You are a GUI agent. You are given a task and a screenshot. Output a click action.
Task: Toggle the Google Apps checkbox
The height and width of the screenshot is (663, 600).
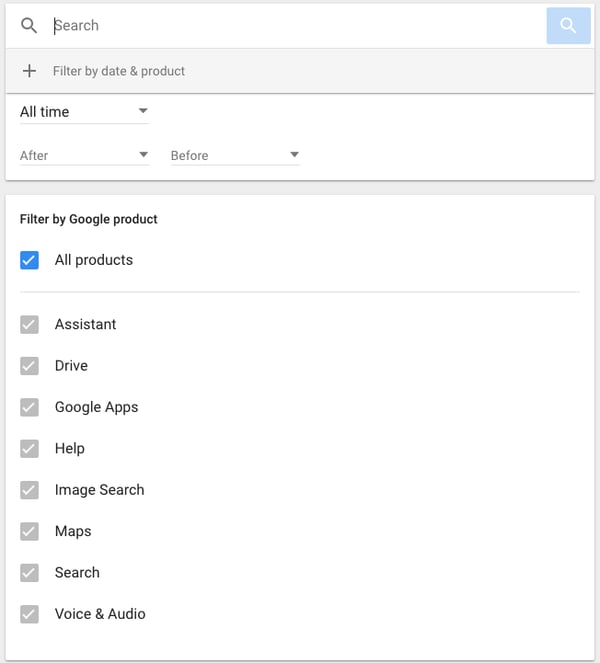(x=30, y=407)
